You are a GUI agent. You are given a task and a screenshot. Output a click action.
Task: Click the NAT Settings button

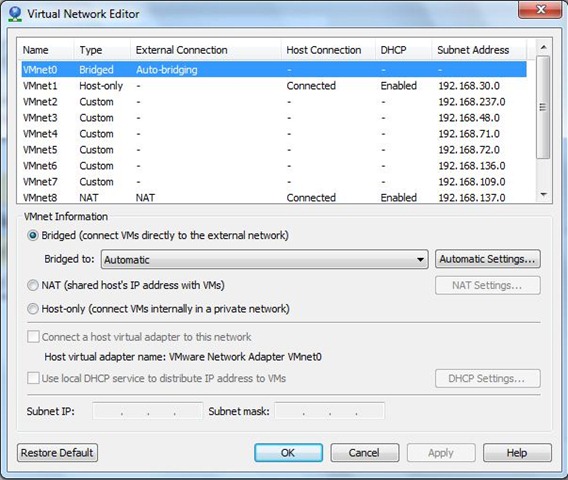(488, 285)
